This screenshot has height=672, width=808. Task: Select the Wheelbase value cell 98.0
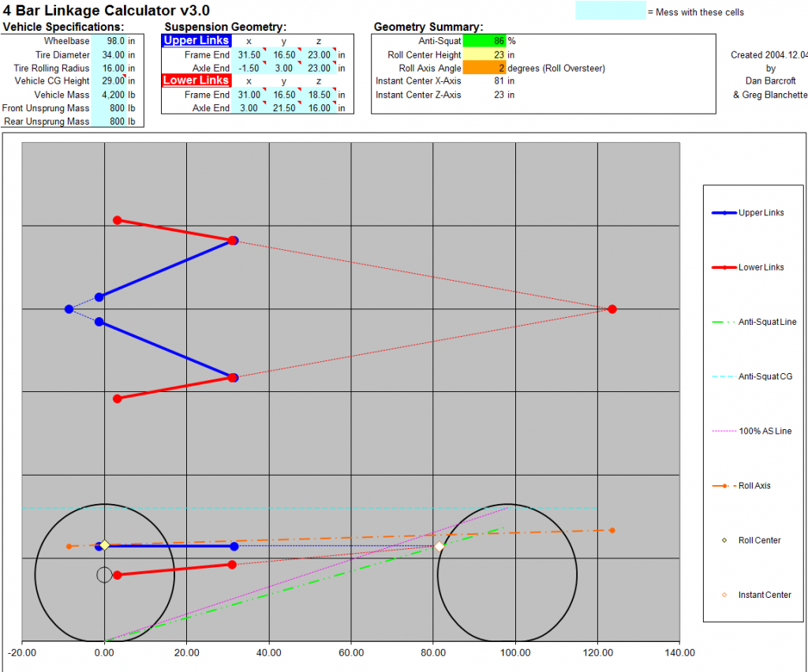109,41
